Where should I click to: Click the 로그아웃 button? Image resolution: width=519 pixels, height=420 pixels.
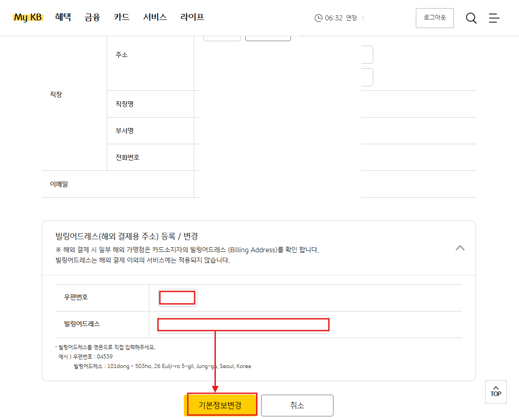click(434, 18)
